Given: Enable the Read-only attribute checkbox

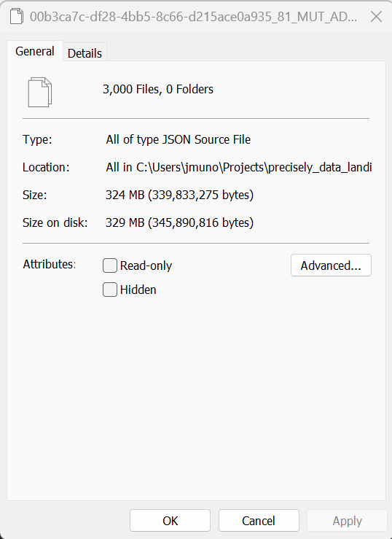Looking at the screenshot, I should pyautogui.click(x=110, y=265).
